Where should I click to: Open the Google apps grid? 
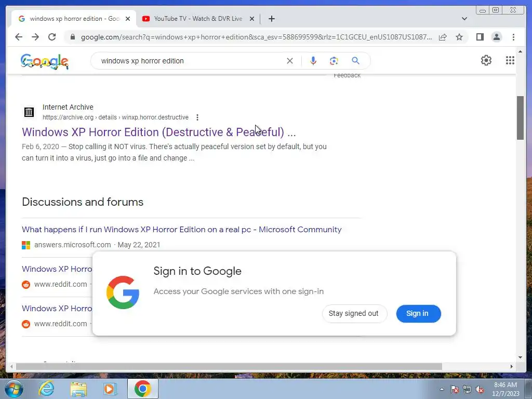coord(510,60)
